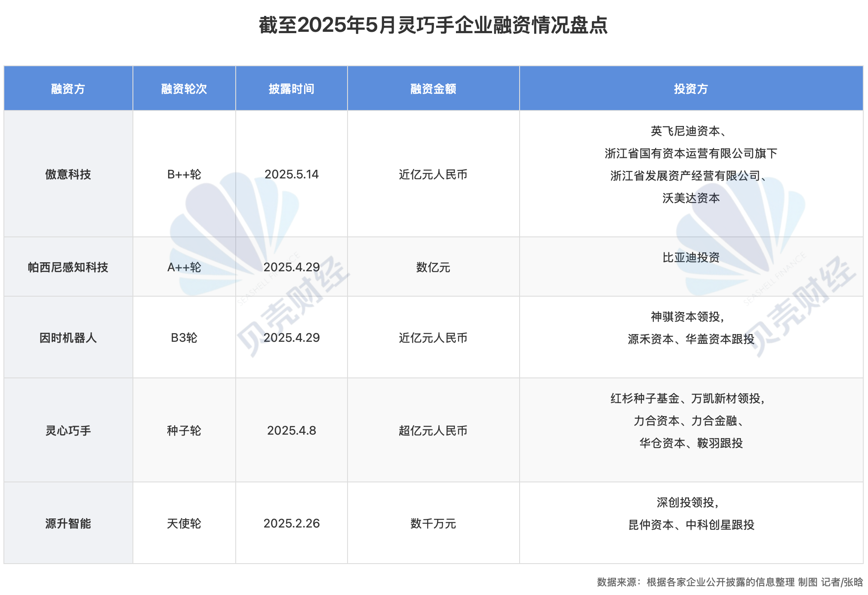Select the date 2025.2.26
Viewport: 868px width, 595px height.
pyautogui.click(x=292, y=523)
